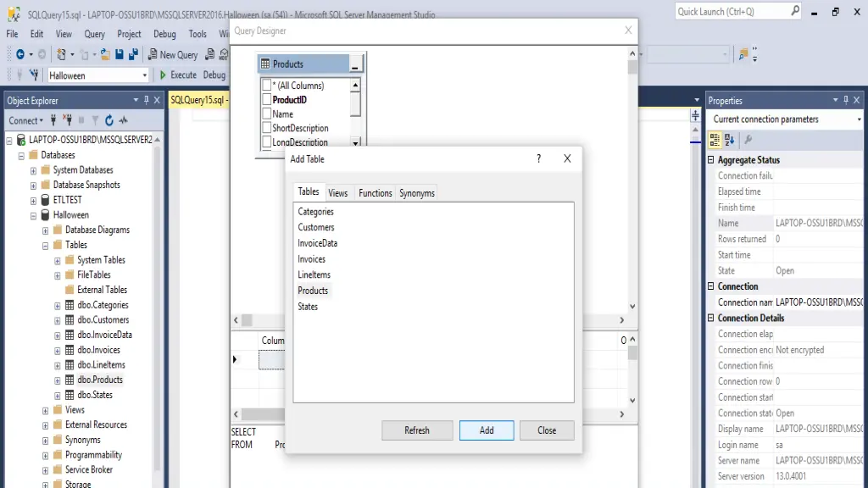Collapse the Connection Details section
This screenshot has width=868, height=488.
[x=711, y=319]
